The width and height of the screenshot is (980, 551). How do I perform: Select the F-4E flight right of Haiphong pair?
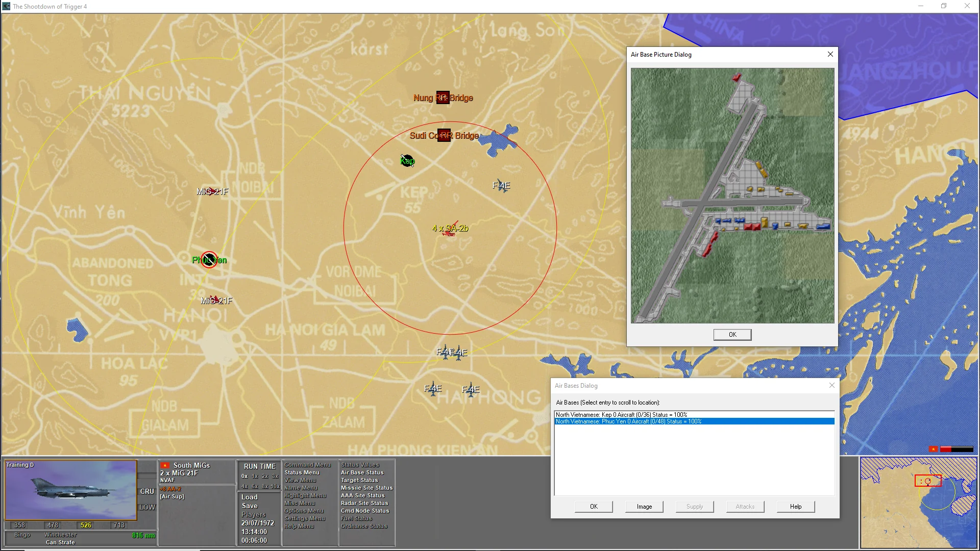point(471,390)
